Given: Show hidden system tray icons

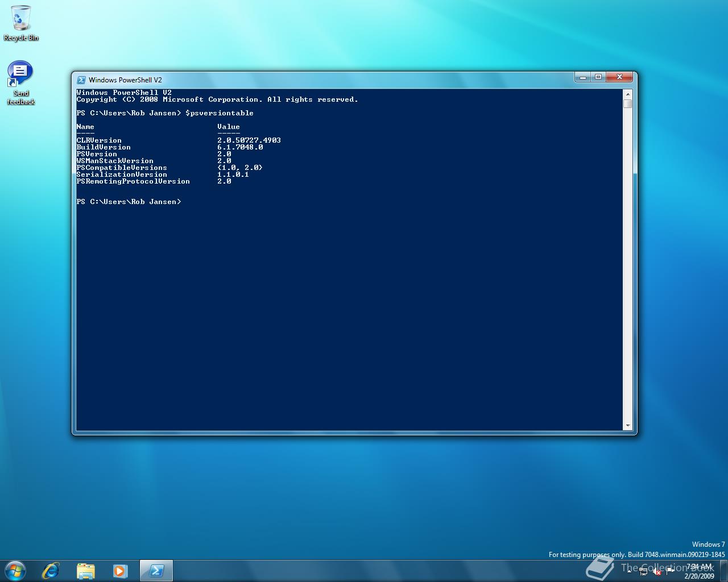Looking at the screenshot, I should coord(630,571).
